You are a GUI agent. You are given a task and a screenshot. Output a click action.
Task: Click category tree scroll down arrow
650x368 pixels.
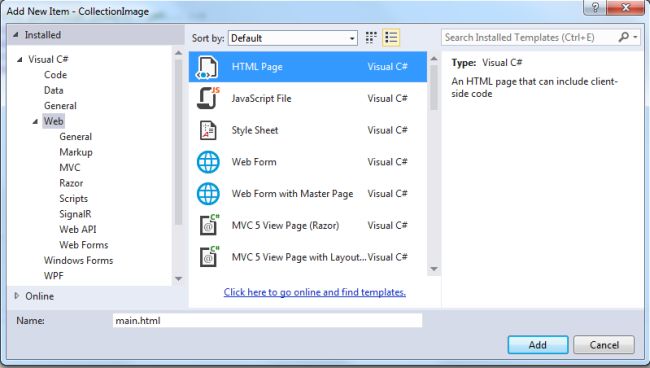[178, 279]
